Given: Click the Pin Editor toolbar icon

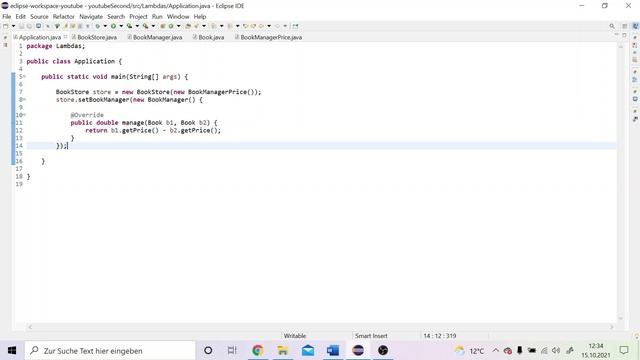Looking at the screenshot, I should [295, 26].
